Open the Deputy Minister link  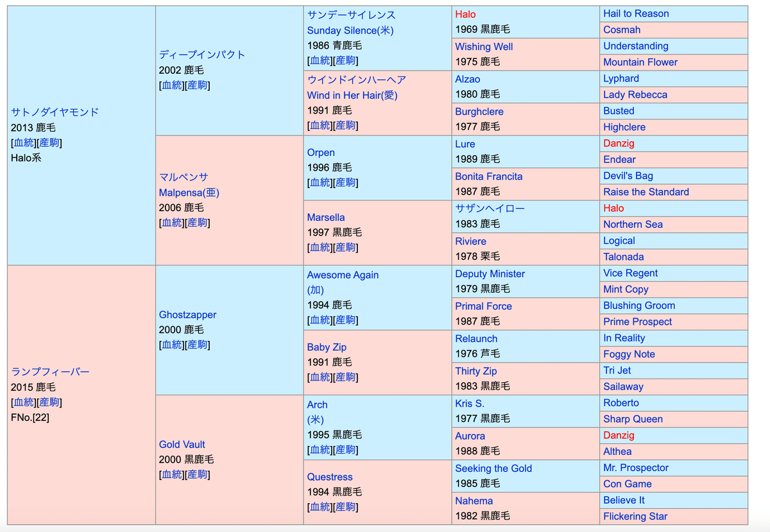pos(490,273)
